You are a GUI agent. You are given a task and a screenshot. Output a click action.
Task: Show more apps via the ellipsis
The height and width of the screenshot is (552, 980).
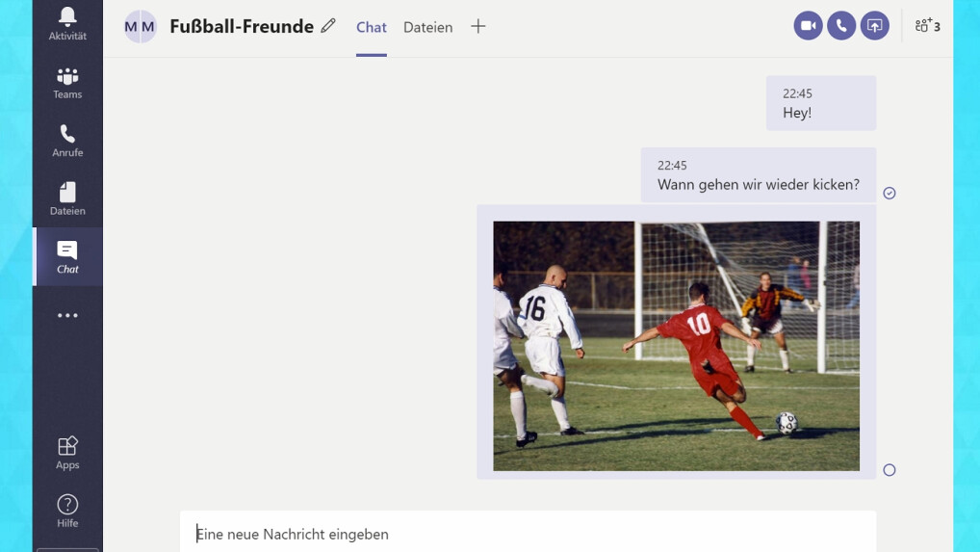pos(67,316)
